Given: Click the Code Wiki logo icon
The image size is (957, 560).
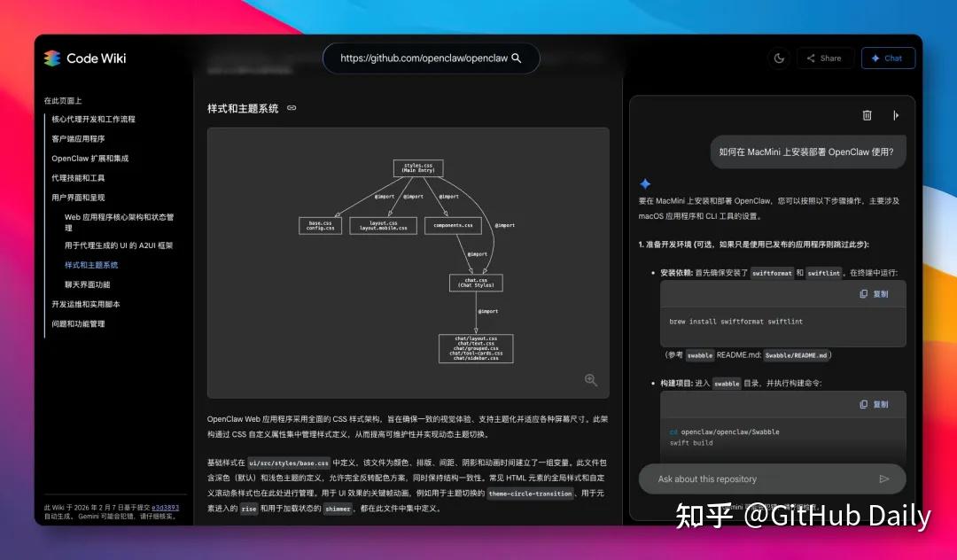Looking at the screenshot, I should [52, 58].
